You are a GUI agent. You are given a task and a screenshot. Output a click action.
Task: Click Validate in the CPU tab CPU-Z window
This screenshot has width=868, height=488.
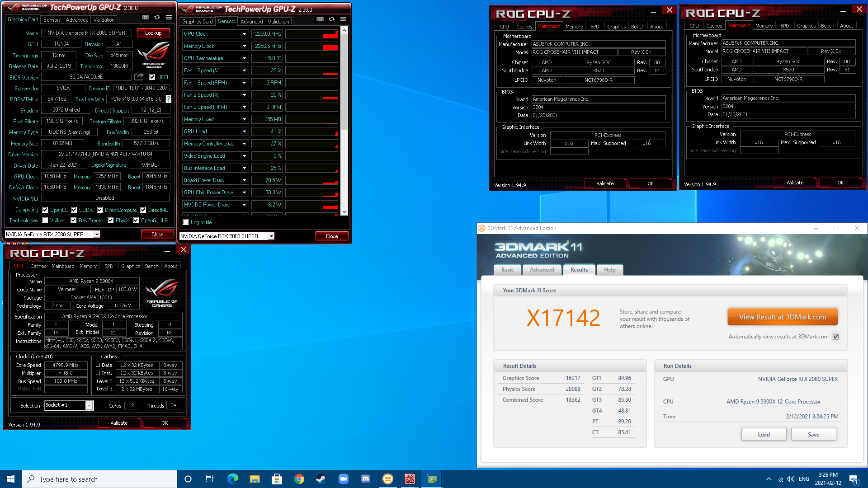click(x=119, y=423)
